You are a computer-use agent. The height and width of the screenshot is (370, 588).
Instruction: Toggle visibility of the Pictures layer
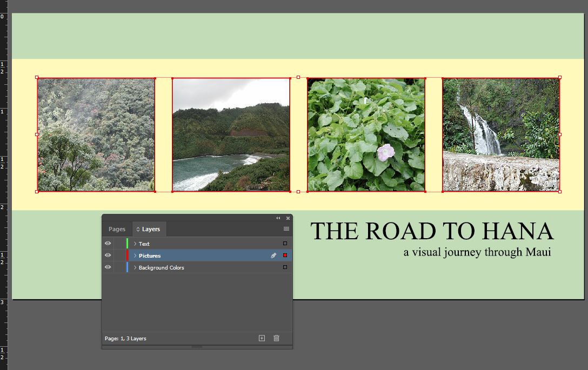(108, 255)
